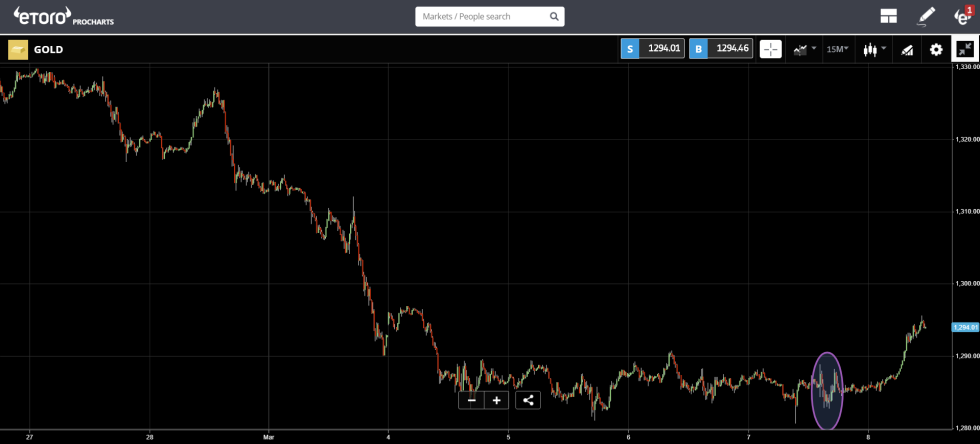This screenshot has width=980, height=444.
Task: Zoom out chart with minus button
Action: tap(472, 400)
